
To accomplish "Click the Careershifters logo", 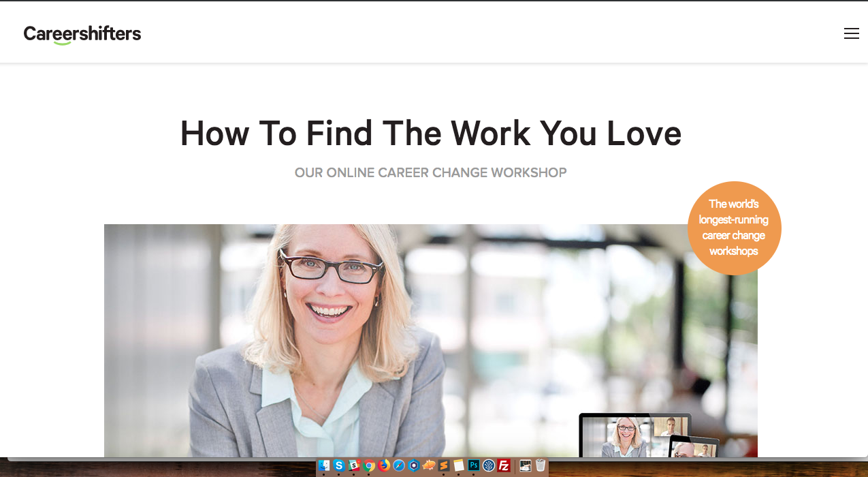I will pos(82,33).
